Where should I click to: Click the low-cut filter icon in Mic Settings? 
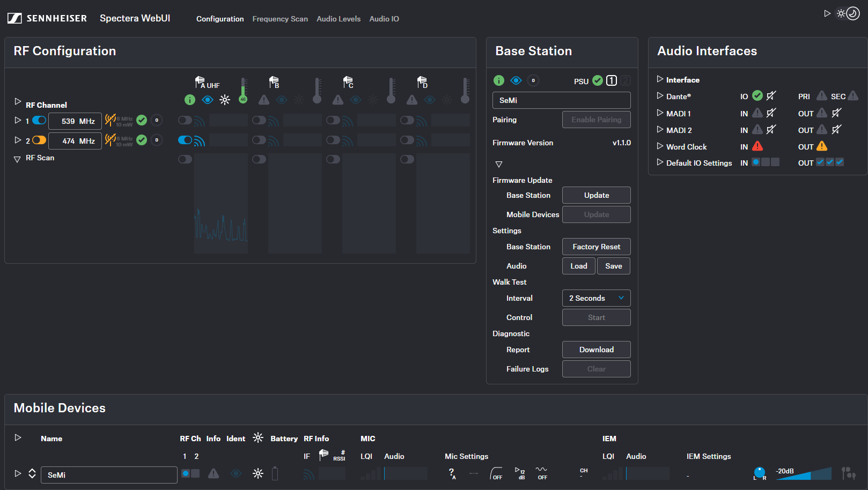[497, 473]
